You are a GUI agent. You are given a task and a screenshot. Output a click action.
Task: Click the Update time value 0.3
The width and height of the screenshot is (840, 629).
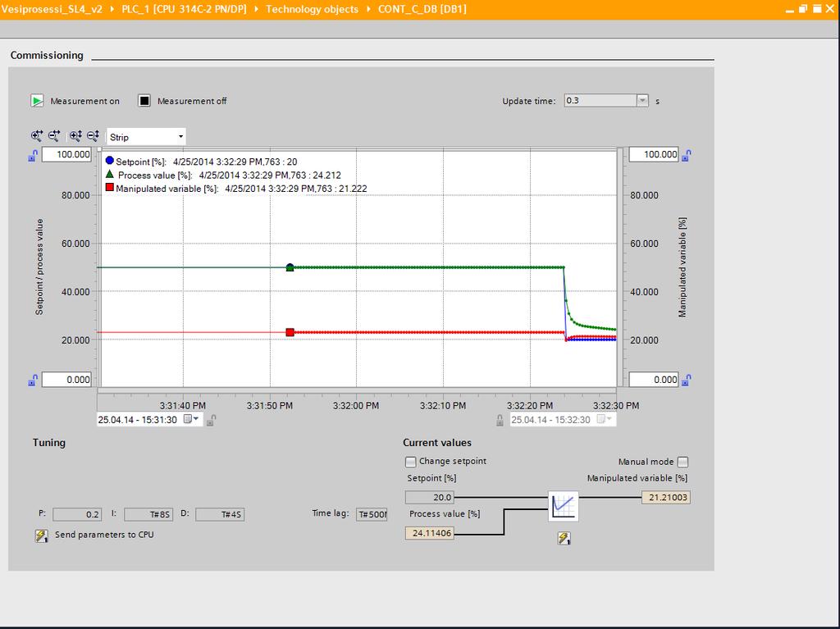pos(600,101)
